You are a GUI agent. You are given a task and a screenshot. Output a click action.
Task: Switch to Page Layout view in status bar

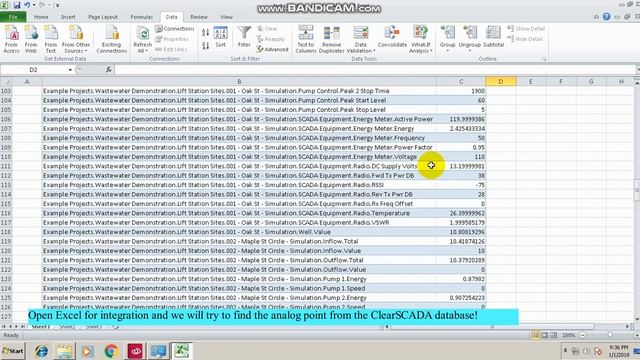pyautogui.click(x=544, y=335)
